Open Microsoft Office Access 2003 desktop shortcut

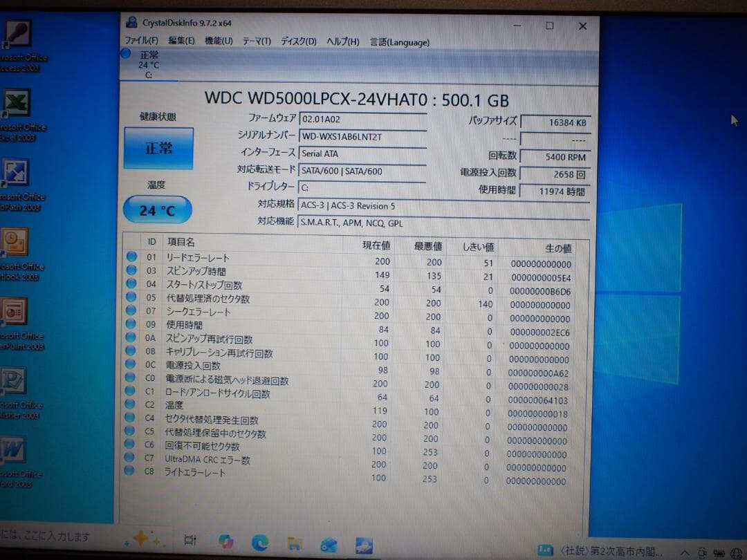point(19,46)
